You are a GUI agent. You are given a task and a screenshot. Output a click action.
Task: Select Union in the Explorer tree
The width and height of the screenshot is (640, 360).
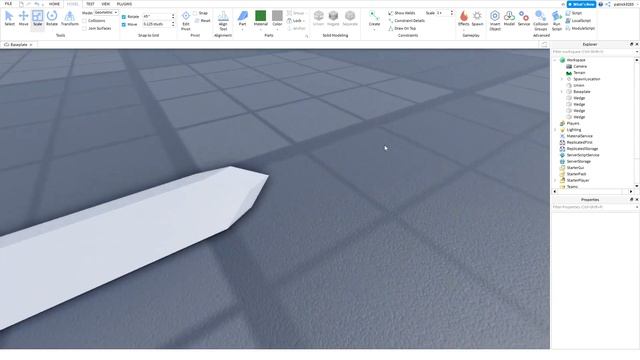tap(579, 85)
